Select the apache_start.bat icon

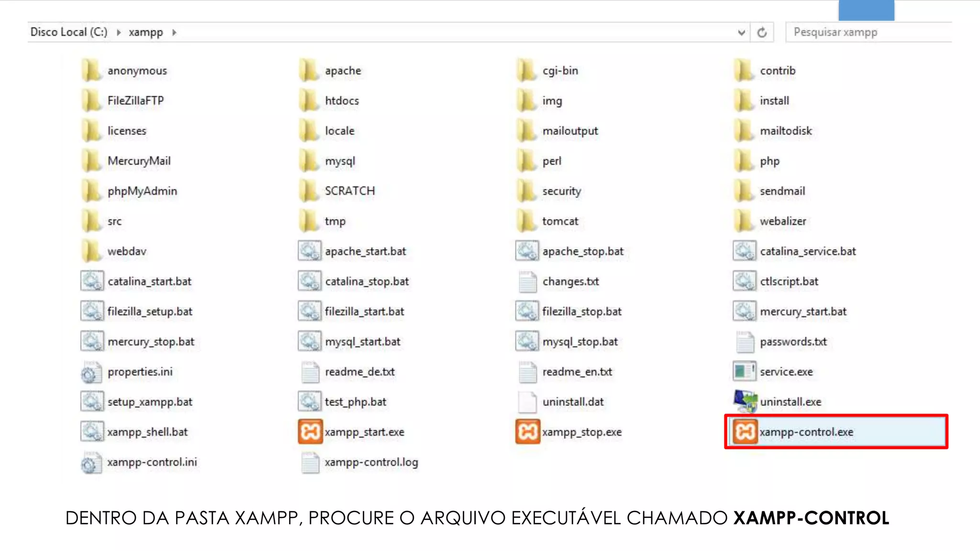tap(310, 251)
